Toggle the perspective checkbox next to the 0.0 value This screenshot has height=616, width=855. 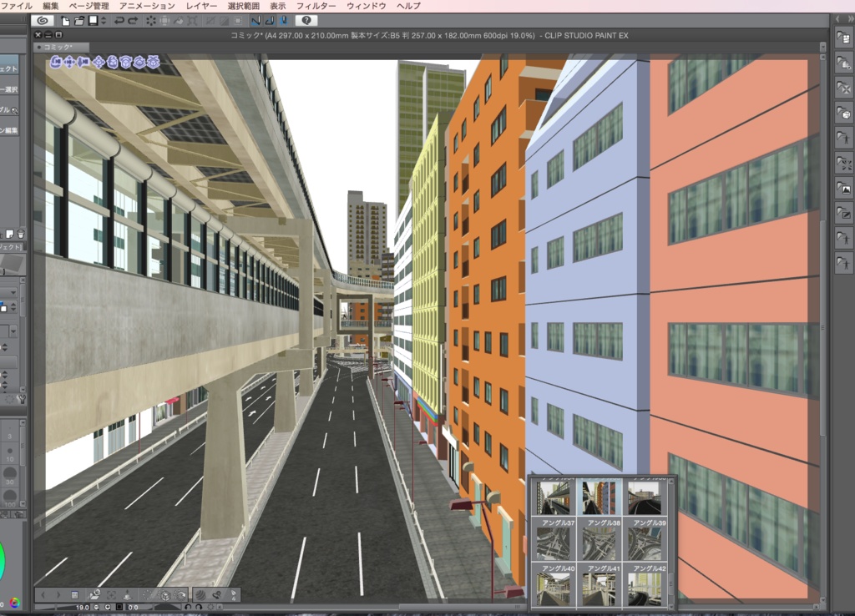pyautogui.click(x=120, y=608)
